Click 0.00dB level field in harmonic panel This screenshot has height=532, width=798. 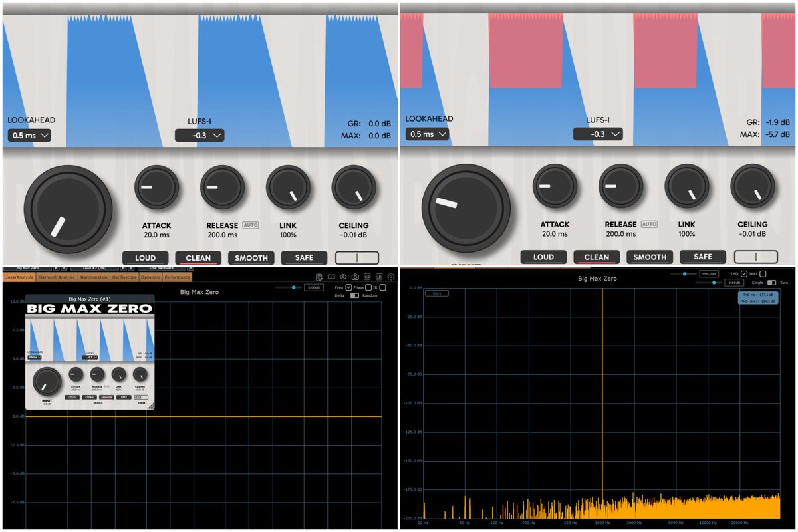click(733, 282)
